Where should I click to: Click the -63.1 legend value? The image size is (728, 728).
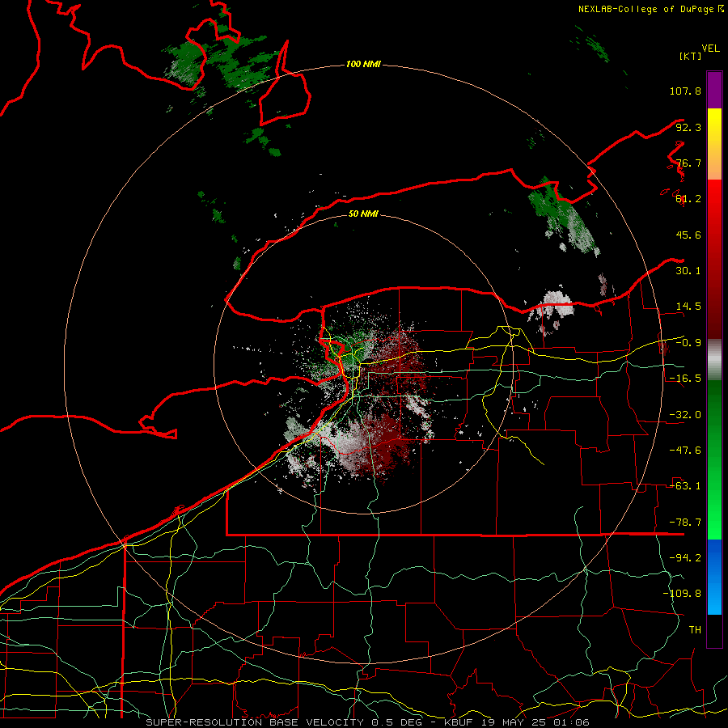point(685,486)
